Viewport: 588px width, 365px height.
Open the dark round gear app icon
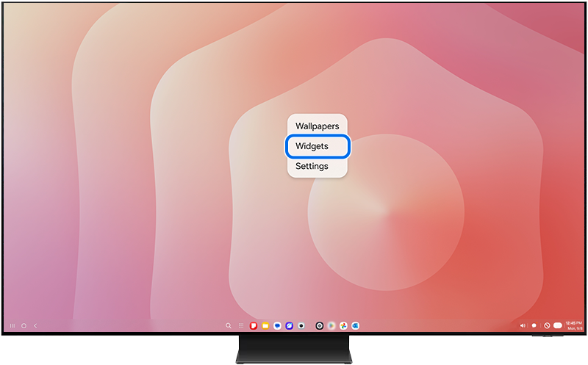tap(320, 325)
